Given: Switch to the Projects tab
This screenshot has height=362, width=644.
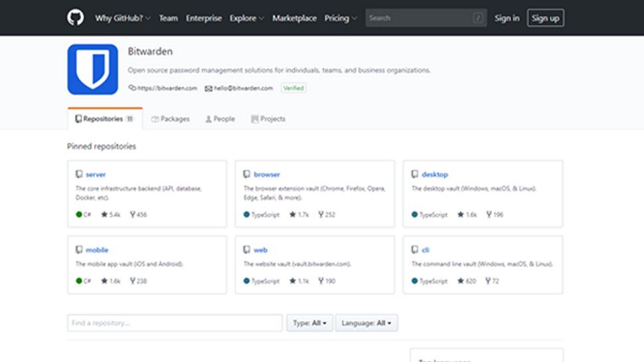Looking at the screenshot, I should coord(268,119).
